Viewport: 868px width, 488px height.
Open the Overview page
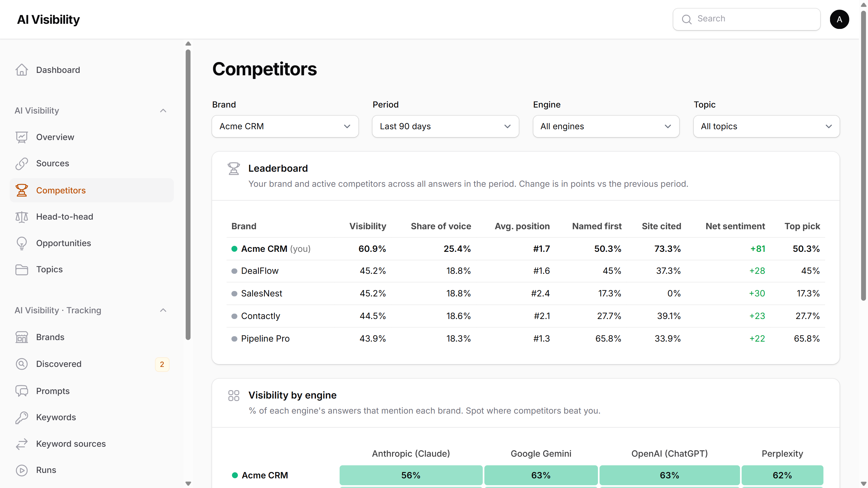[92, 137]
